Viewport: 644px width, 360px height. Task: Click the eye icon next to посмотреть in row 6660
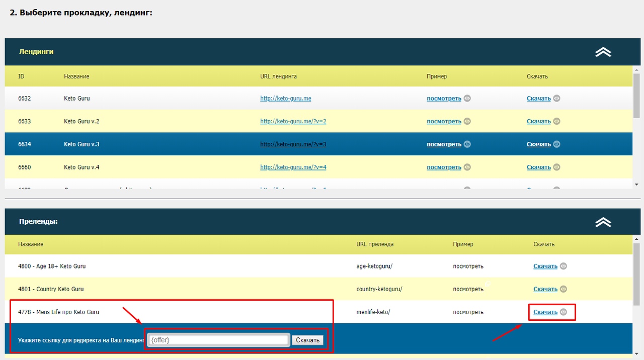(x=467, y=167)
